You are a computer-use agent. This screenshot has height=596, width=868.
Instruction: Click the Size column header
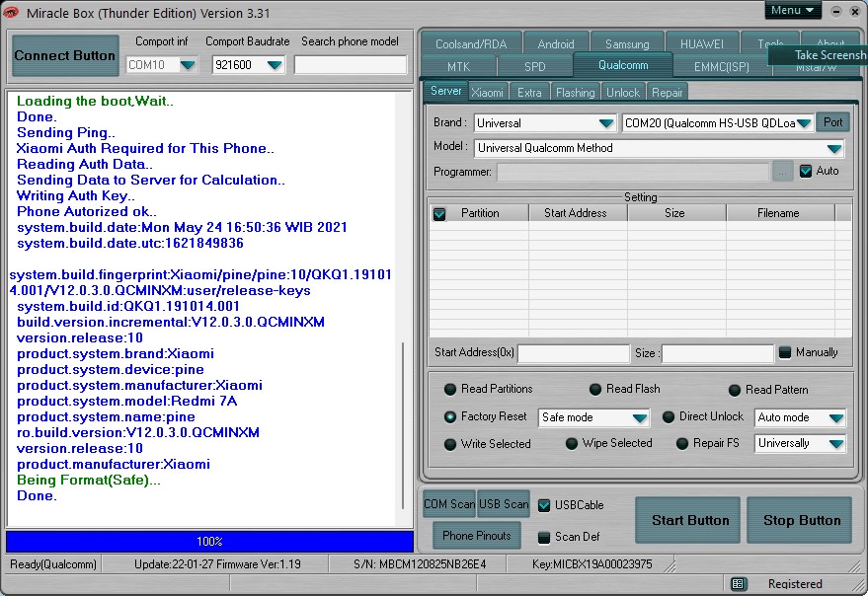point(674,213)
